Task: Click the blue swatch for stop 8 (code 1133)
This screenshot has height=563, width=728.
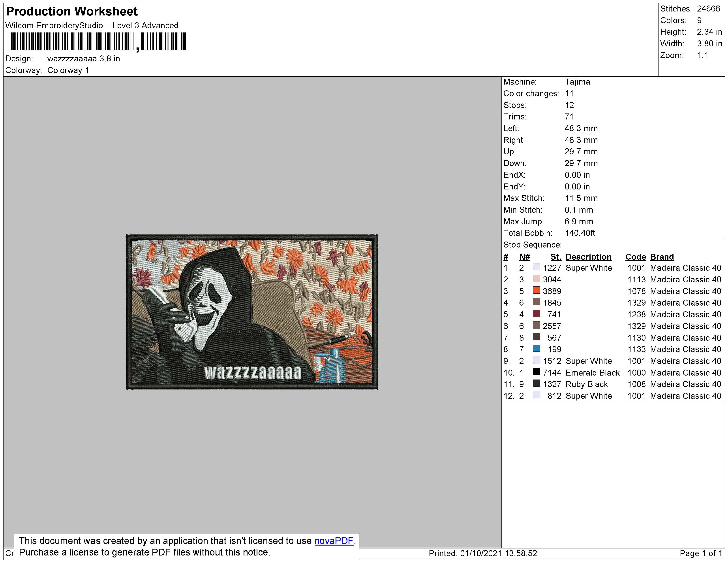Action: tap(536, 349)
